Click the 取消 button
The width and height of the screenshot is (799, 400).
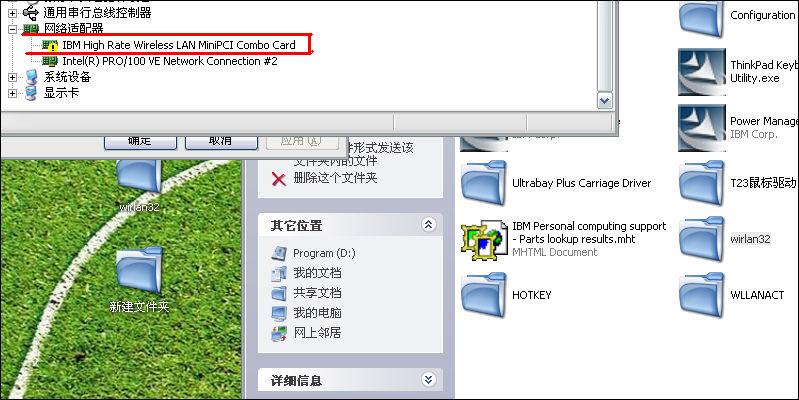click(x=221, y=141)
